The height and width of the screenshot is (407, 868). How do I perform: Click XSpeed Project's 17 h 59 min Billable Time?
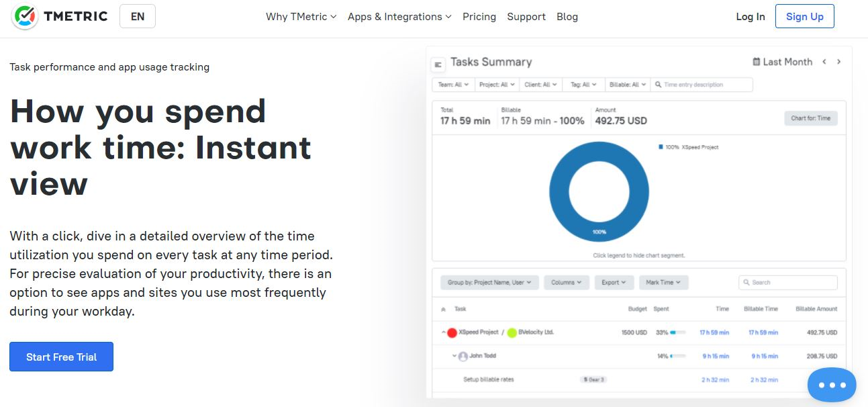[763, 332]
